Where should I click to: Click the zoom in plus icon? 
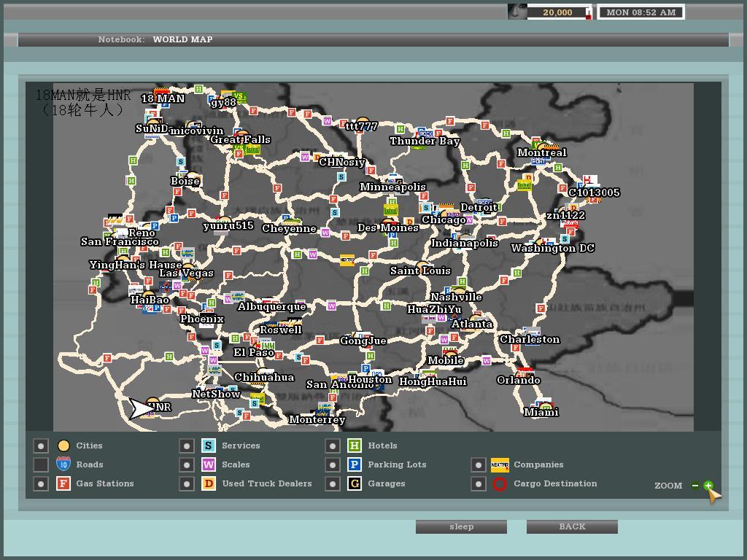[708, 485]
